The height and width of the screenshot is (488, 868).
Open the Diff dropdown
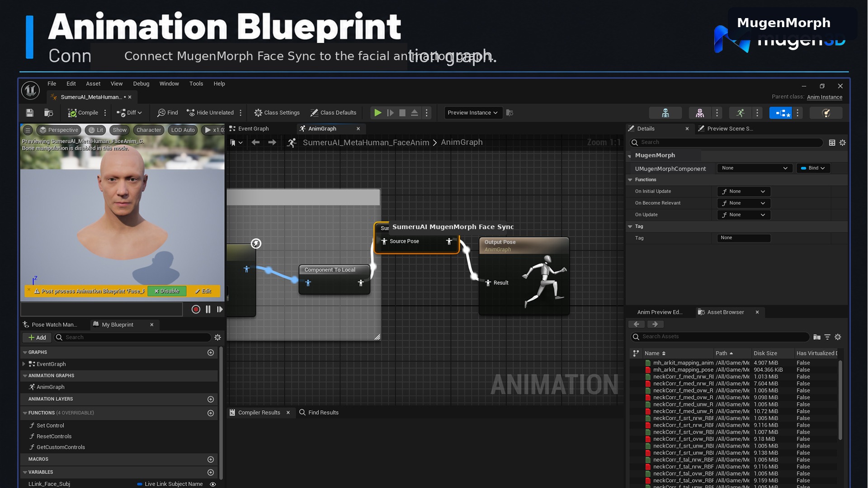click(129, 113)
